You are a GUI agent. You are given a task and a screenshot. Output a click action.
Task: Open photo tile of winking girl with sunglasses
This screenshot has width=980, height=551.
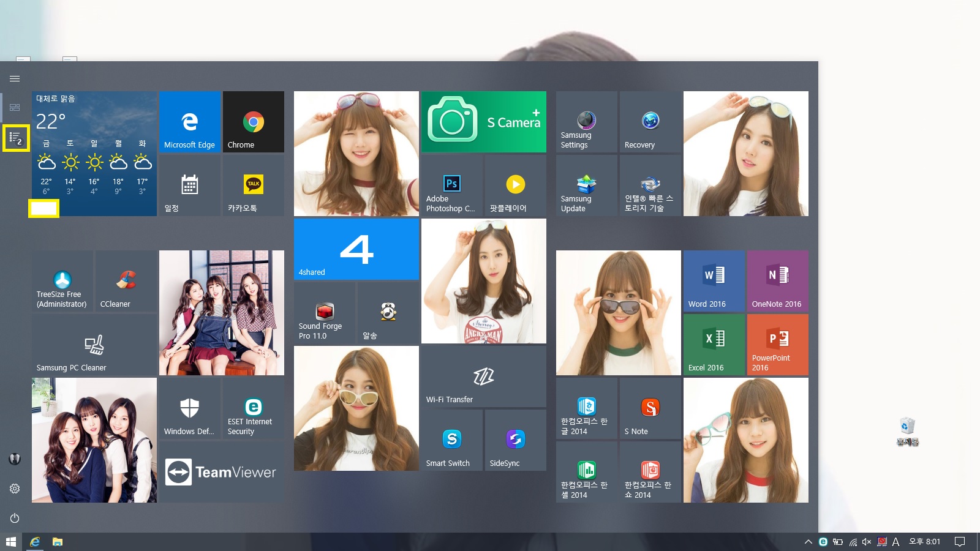(356, 154)
